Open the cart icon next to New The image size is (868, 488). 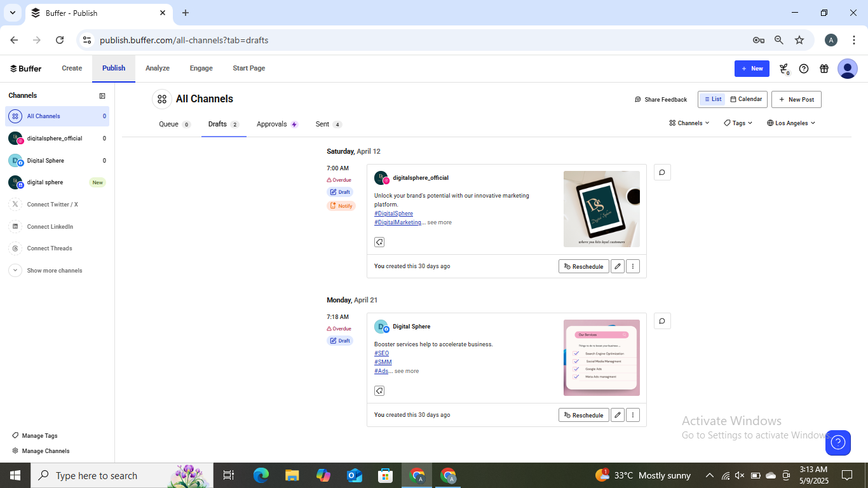pos(784,69)
